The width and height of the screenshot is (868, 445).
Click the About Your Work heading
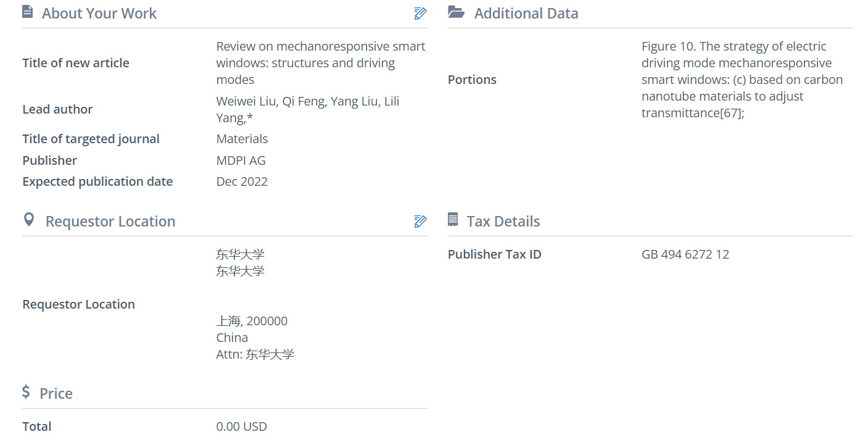tap(99, 14)
